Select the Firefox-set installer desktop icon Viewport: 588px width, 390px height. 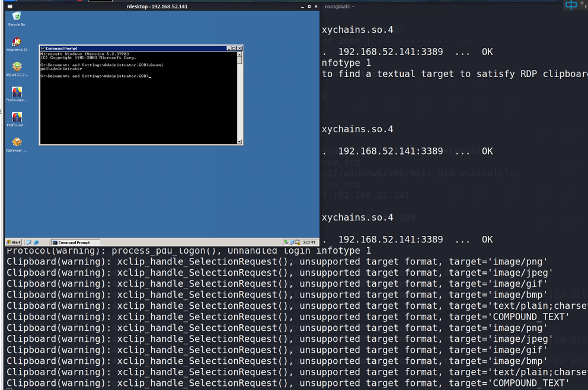click(x=17, y=120)
